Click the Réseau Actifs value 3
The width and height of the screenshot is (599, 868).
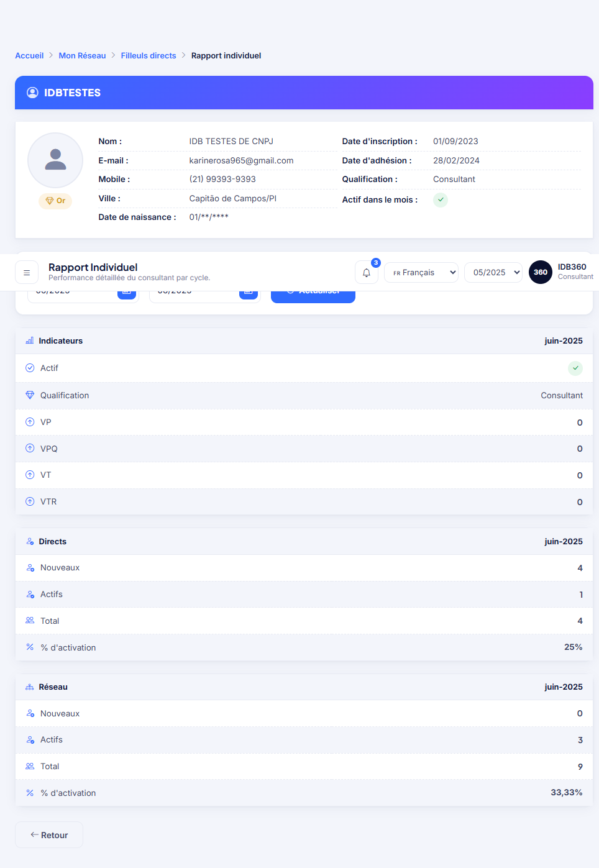pos(580,739)
